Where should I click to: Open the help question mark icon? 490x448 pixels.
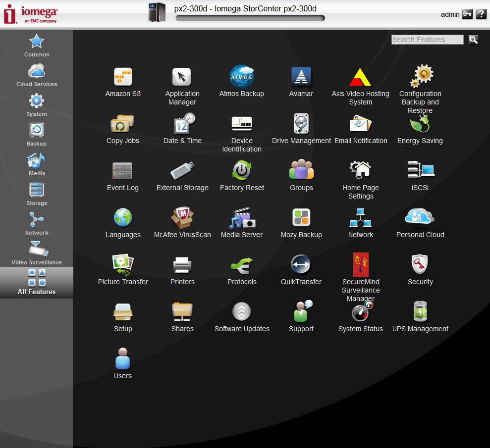coord(481,14)
